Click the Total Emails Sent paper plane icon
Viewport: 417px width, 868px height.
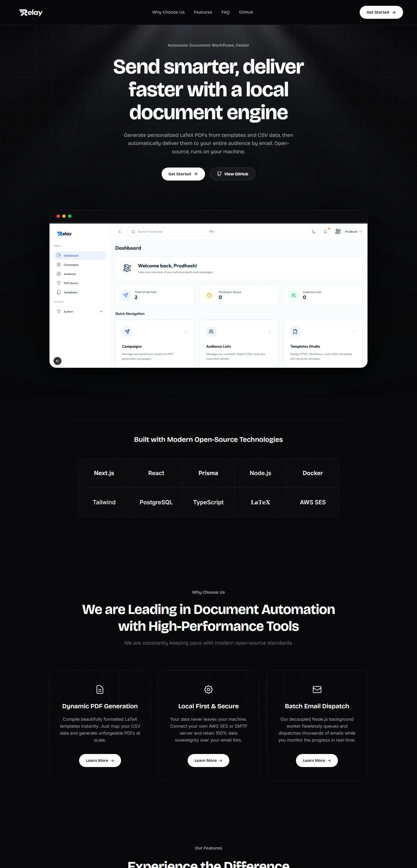125,295
